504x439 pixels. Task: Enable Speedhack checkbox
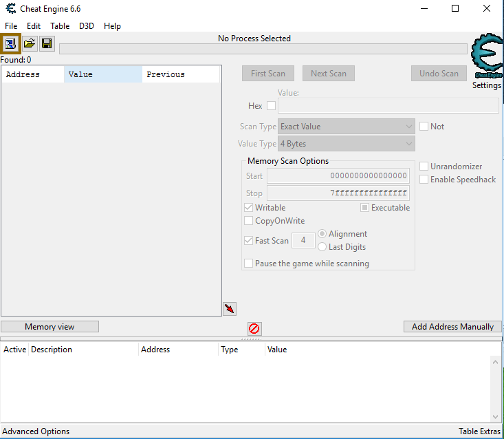424,180
